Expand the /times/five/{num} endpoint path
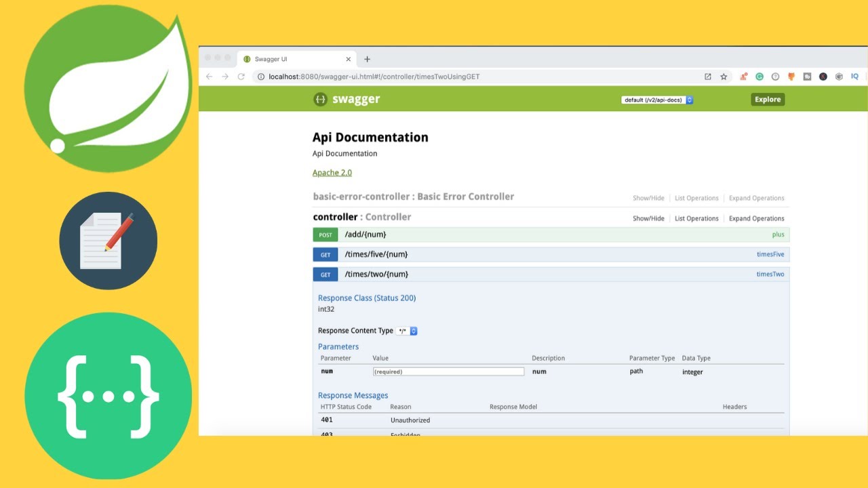This screenshot has width=868, height=488. (x=376, y=254)
